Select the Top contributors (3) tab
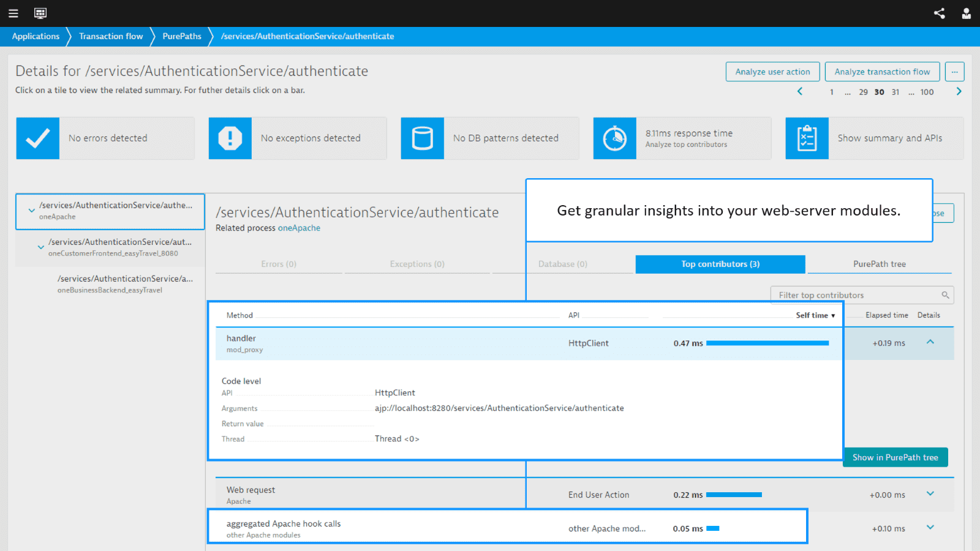 tap(720, 264)
